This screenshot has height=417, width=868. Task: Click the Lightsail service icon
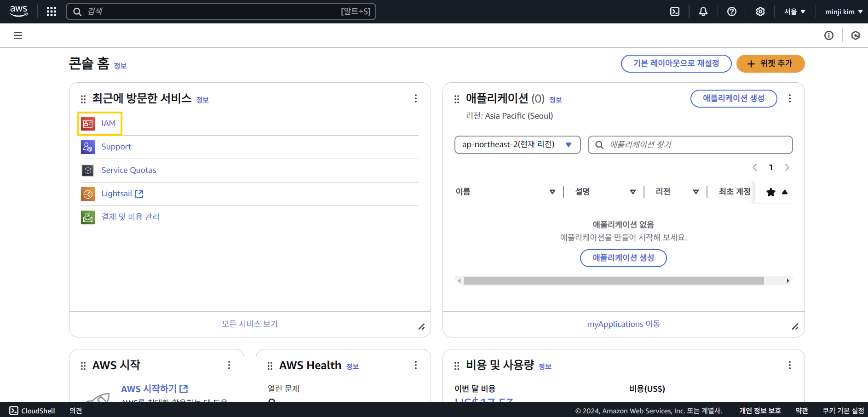(88, 194)
